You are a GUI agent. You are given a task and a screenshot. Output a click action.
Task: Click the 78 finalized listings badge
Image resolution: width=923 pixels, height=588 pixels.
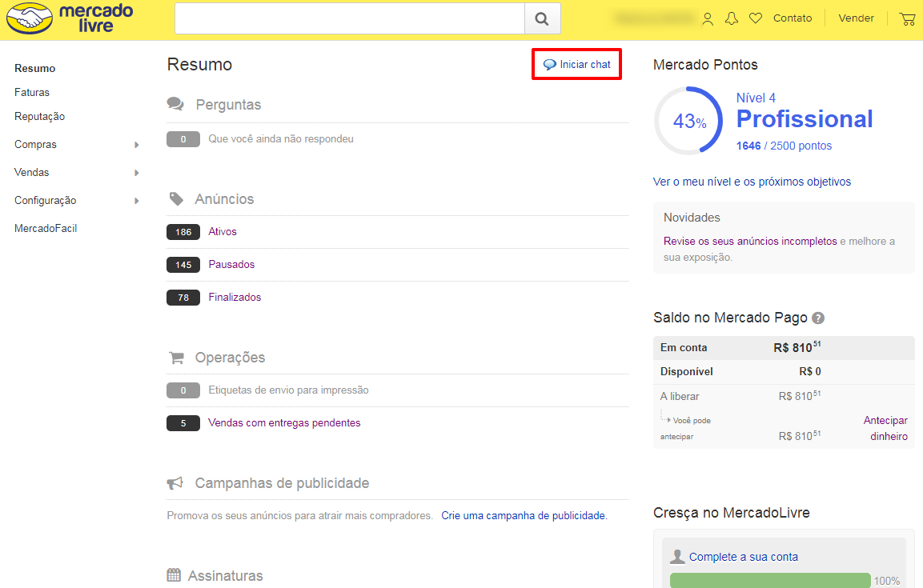click(x=183, y=298)
